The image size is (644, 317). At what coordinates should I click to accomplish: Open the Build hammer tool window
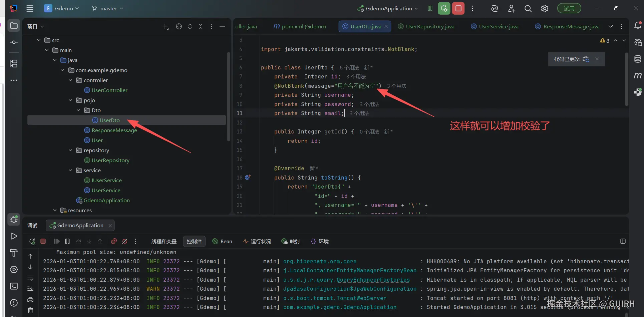14,253
